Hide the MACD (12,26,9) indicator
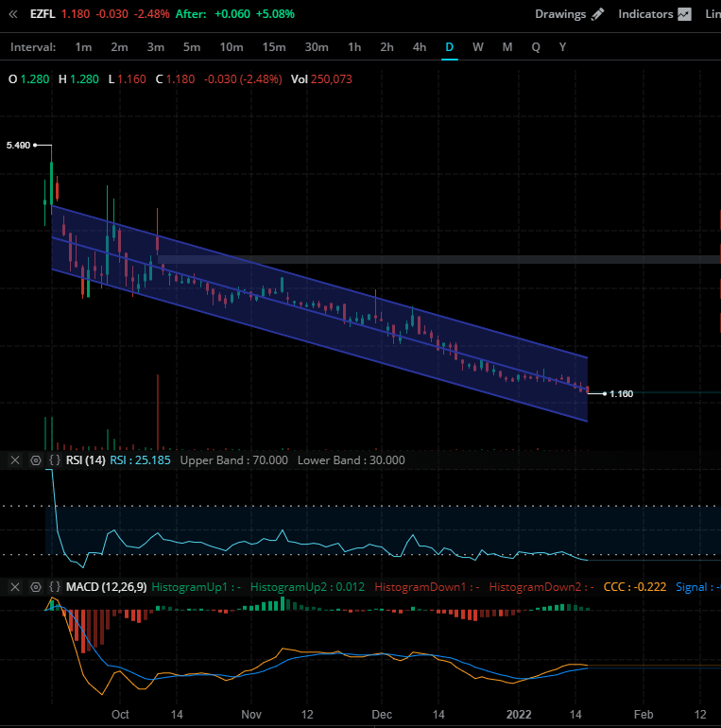The width and height of the screenshot is (721, 728). click(x=35, y=587)
